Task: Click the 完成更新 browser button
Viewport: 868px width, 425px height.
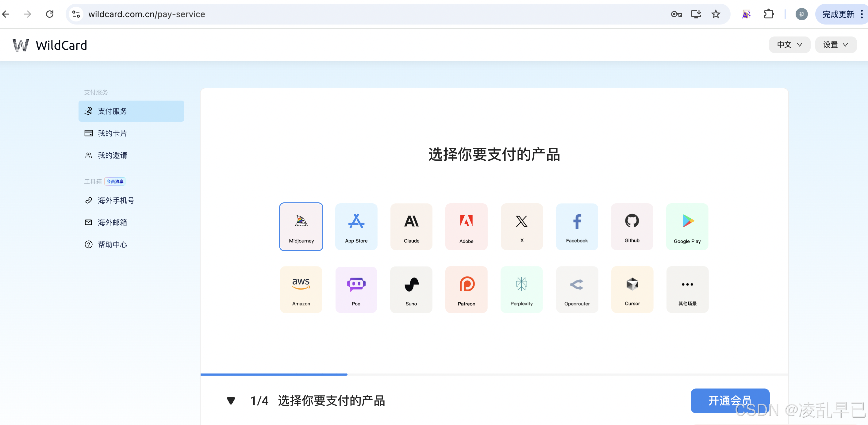Action: 838,14
